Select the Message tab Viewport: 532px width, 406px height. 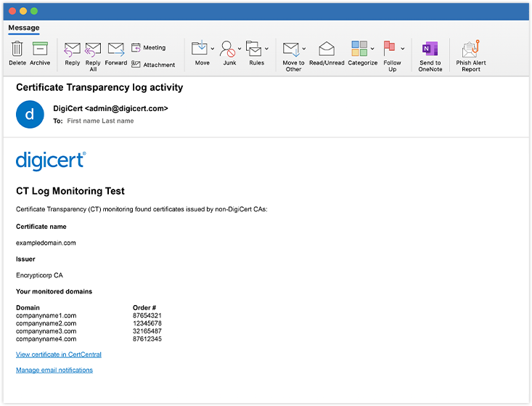click(x=24, y=28)
